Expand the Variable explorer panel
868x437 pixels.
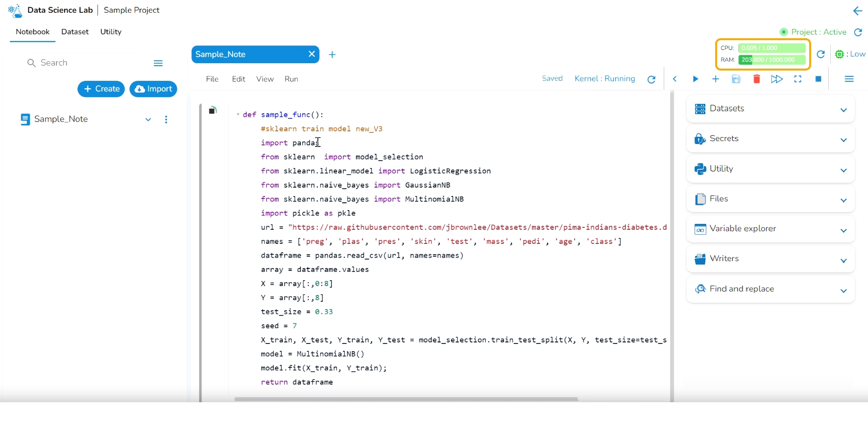[x=771, y=229]
